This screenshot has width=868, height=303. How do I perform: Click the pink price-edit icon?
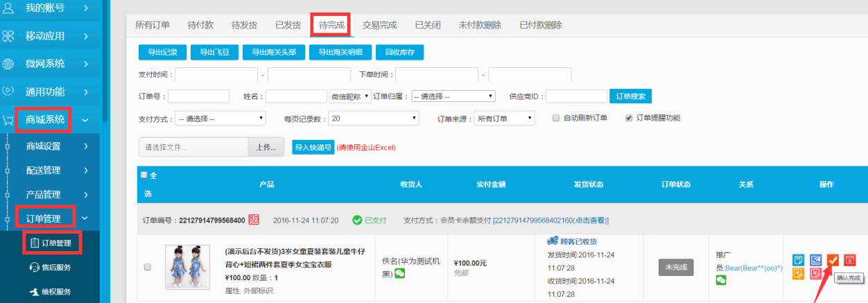coord(816,274)
